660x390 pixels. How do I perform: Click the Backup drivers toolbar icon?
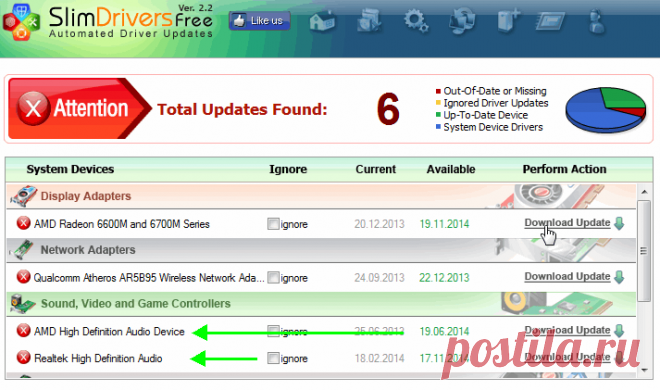point(369,21)
